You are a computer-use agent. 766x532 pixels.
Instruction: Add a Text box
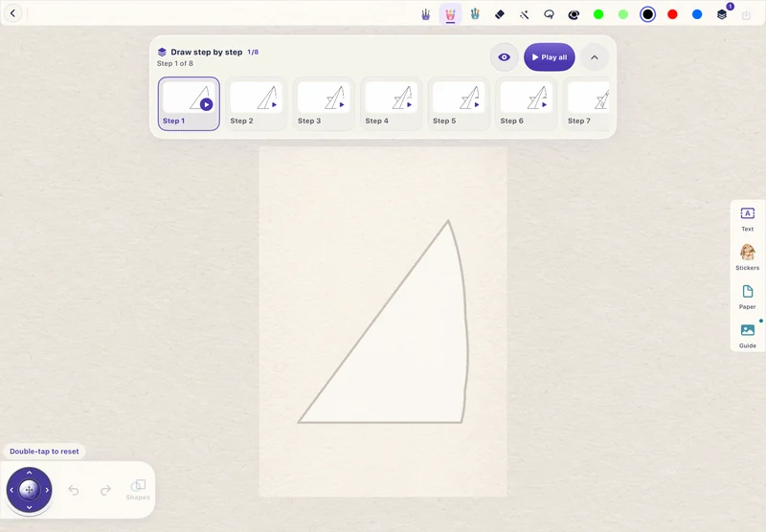pyautogui.click(x=748, y=219)
